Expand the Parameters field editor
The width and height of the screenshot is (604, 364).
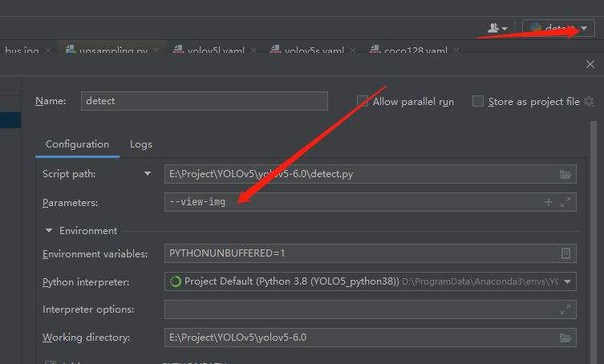point(565,202)
